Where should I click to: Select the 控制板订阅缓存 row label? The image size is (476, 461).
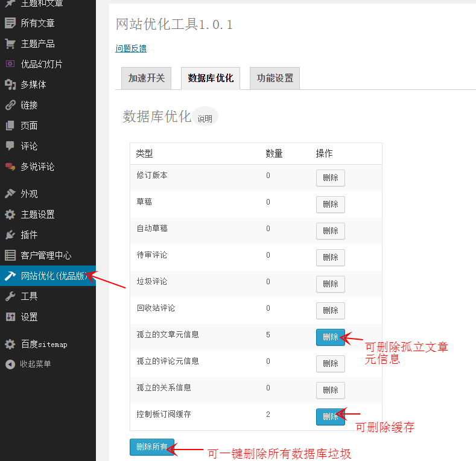coord(163,414)
